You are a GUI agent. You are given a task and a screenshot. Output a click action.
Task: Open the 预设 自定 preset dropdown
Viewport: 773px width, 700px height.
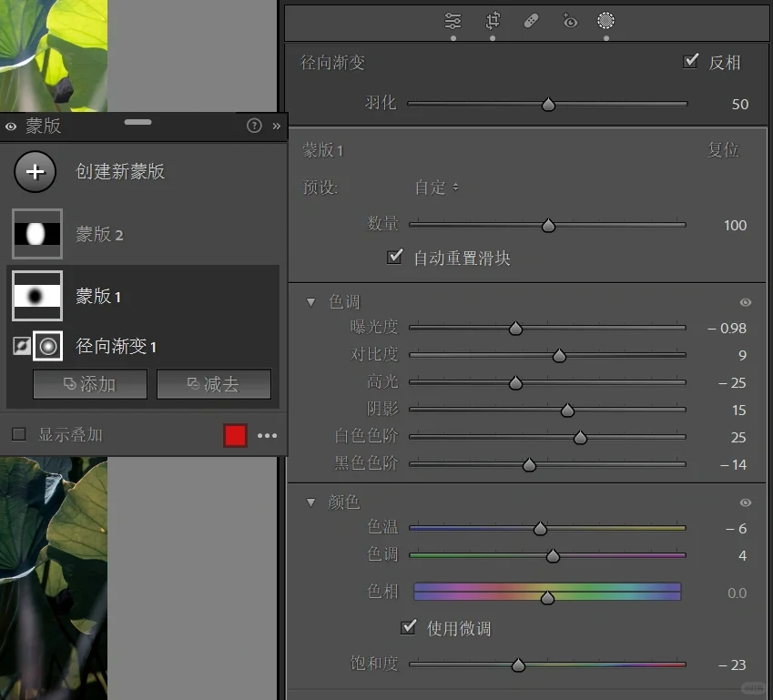[437, 188]
